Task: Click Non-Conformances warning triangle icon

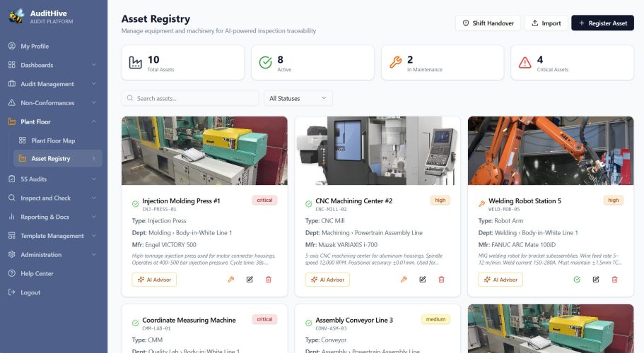Action: [x=12, y=102]
